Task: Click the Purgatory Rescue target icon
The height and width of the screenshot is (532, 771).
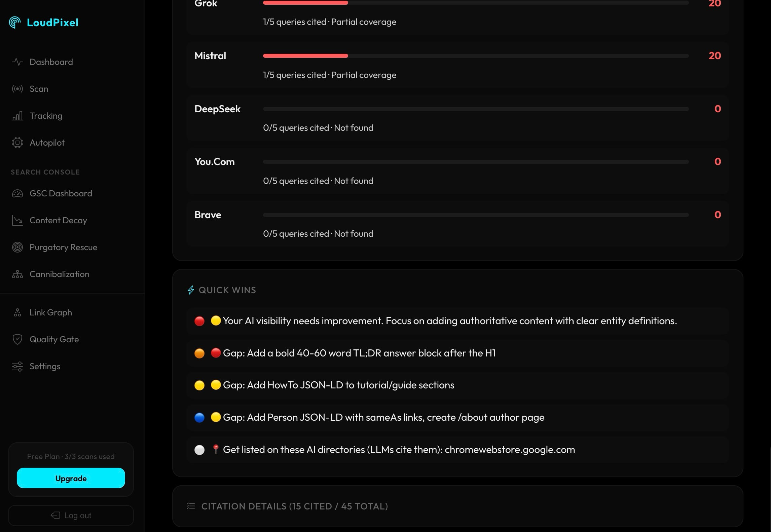Action: (17, 247)
